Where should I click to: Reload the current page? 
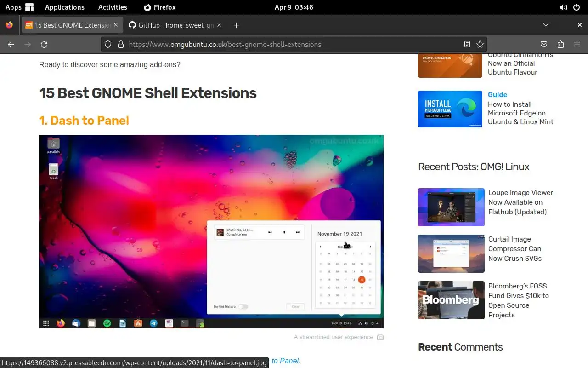[44, 45]
